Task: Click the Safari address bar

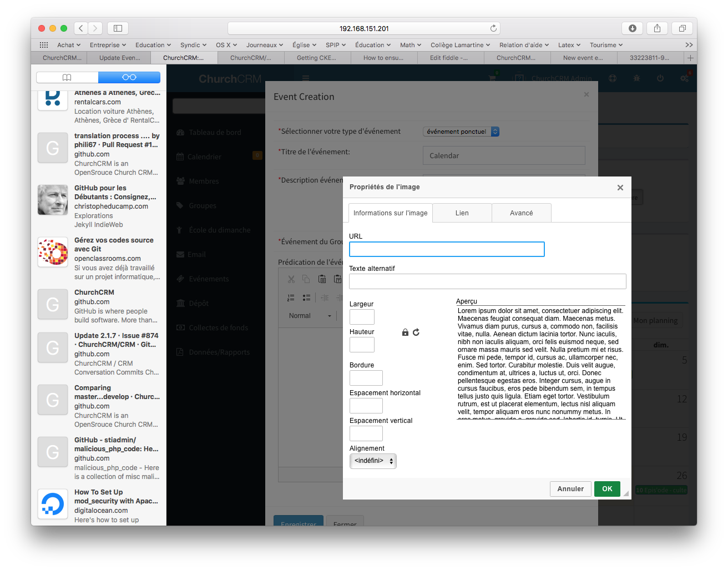Action: pyautogui.click(x=364, y=28)
